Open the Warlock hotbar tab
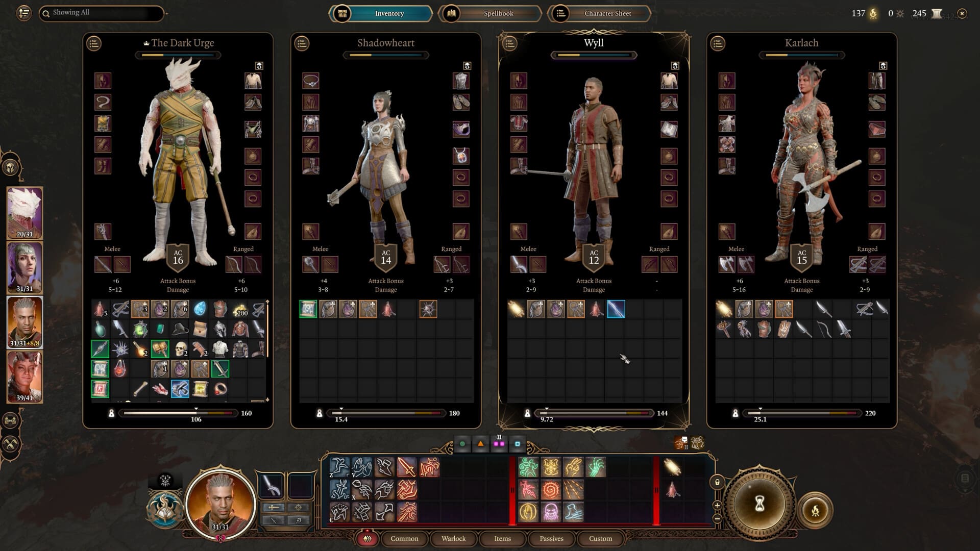Viewport: 980px width, 551px height. pyautogui.click(x=452, y=538)
